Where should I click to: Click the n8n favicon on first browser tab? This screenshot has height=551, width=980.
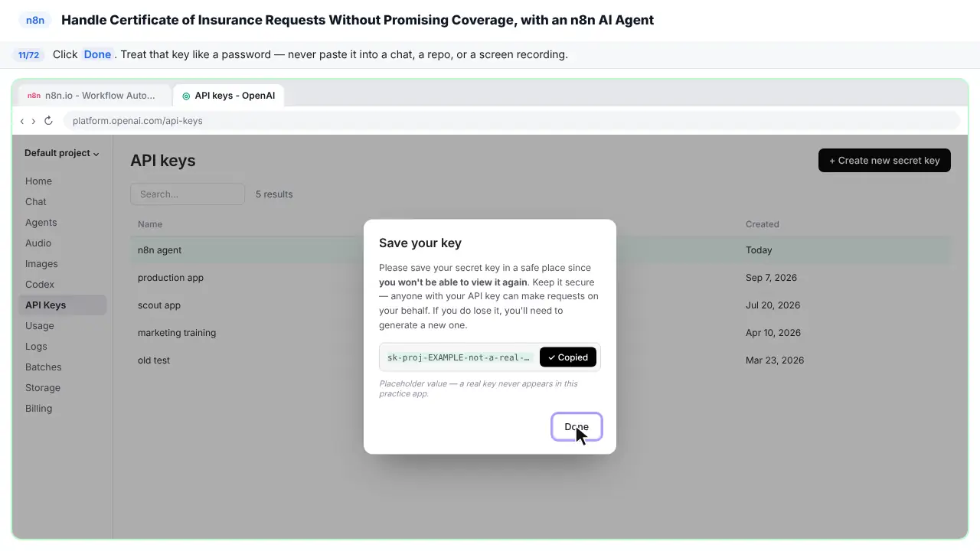click(x=34, y=96)
